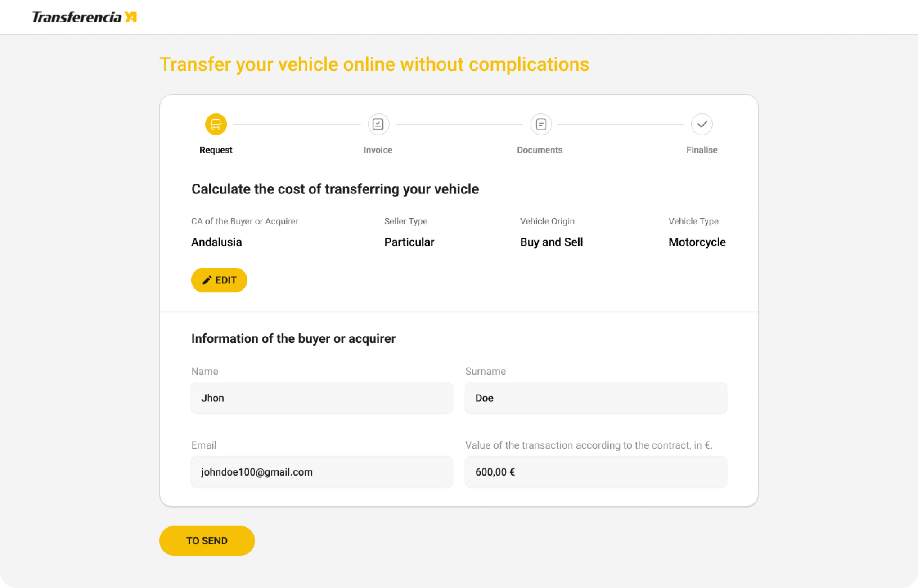This screenshot has height=588, width=918.
Task: Click the Invoice step icon
Action: [378, 124]
